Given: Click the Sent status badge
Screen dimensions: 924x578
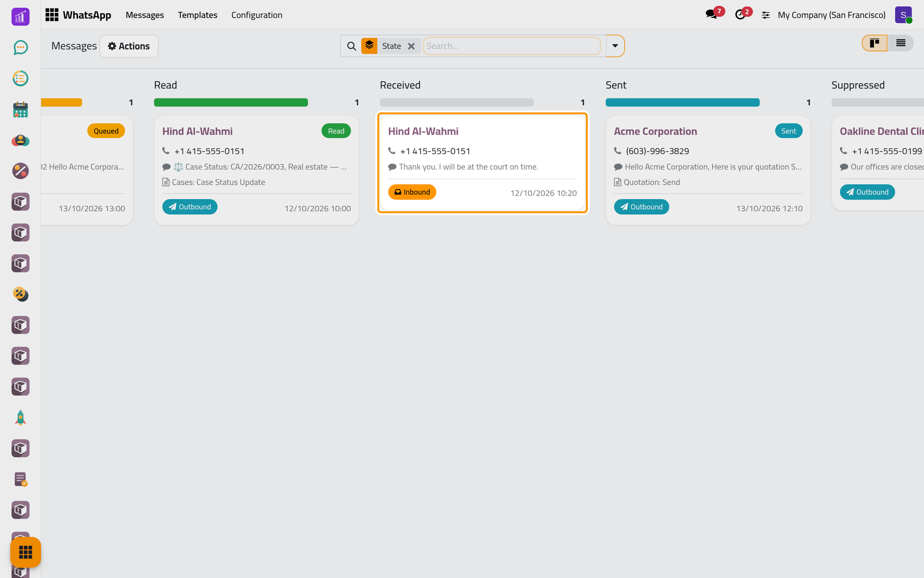Looking at the screenshot, I should pos(788,131).
